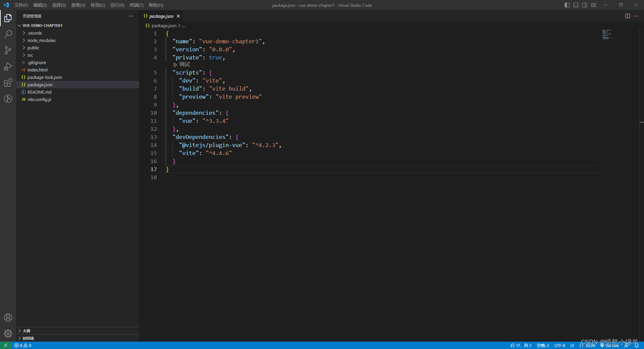Open Explorer panel more actions (three dots)
Viewport: 644px width, 349px height.
(131, 16)
